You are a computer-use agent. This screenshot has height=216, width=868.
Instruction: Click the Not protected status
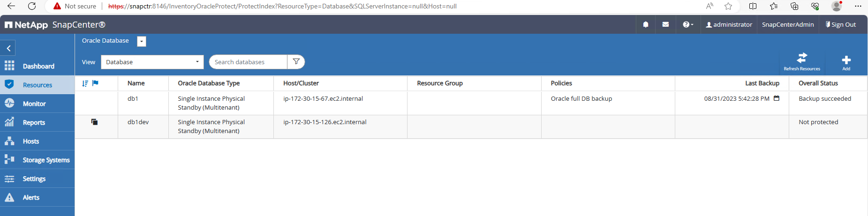pyautogui.click(x=818, y=122)
